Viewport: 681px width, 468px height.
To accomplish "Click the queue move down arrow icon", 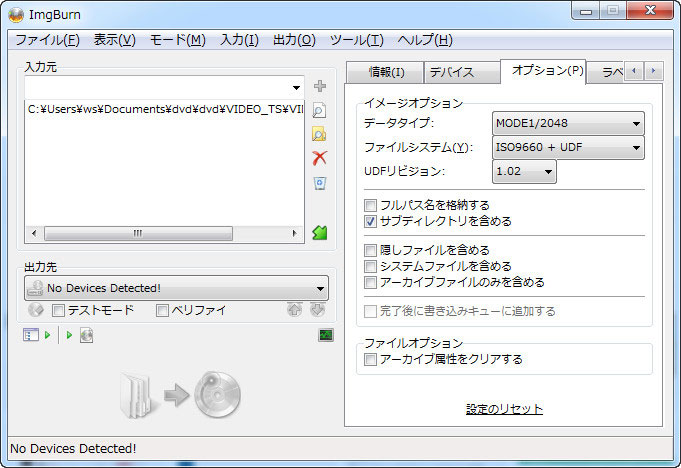I will 317,310.
